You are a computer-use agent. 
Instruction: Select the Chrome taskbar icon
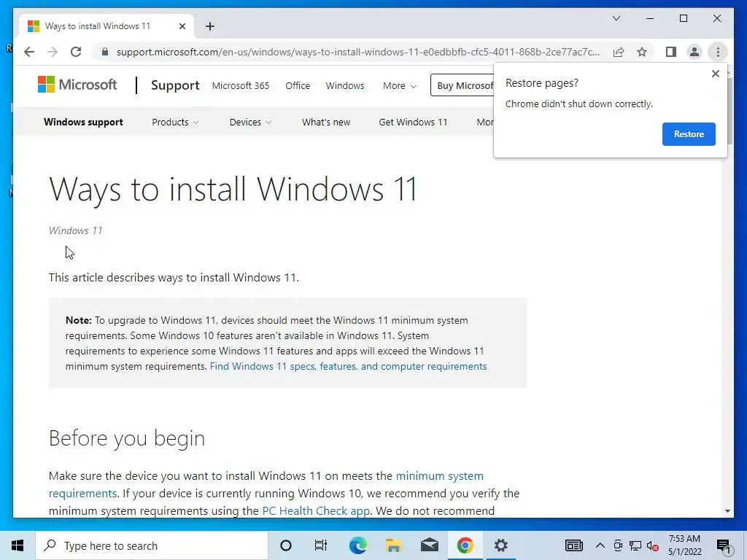(x=465, y=545)
